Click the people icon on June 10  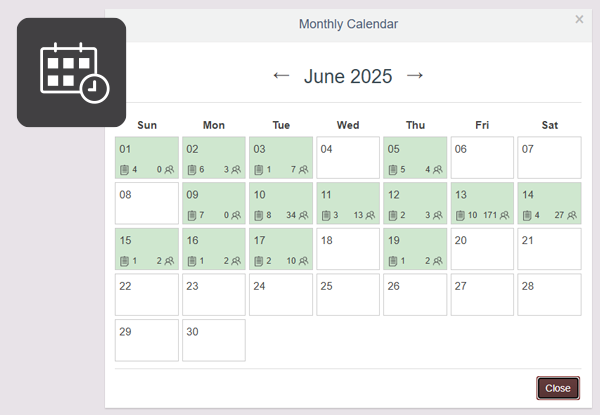303,216
